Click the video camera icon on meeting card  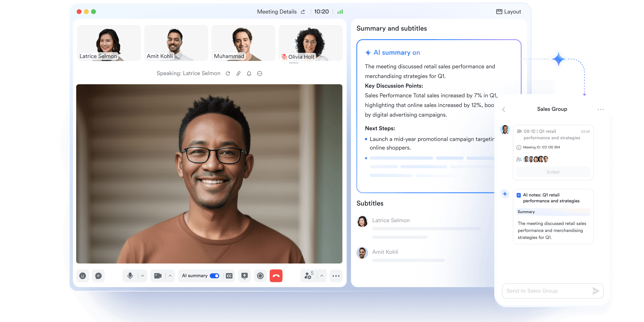point(519,131)
